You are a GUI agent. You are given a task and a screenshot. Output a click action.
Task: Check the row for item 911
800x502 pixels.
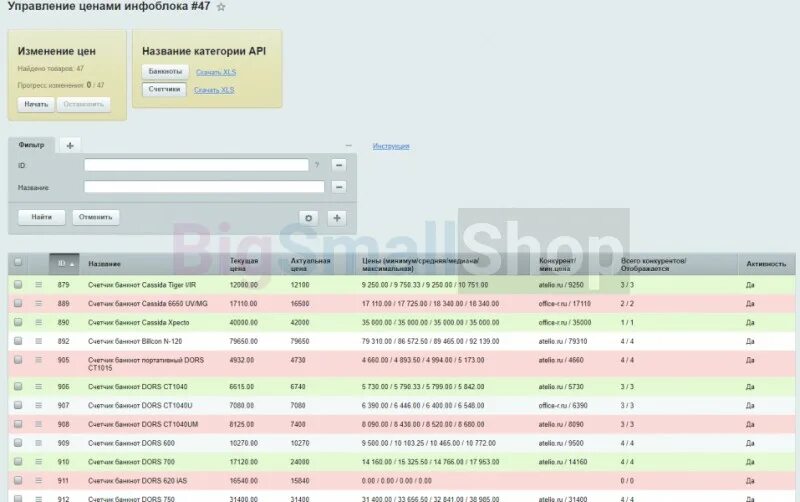tap(18, 481)
